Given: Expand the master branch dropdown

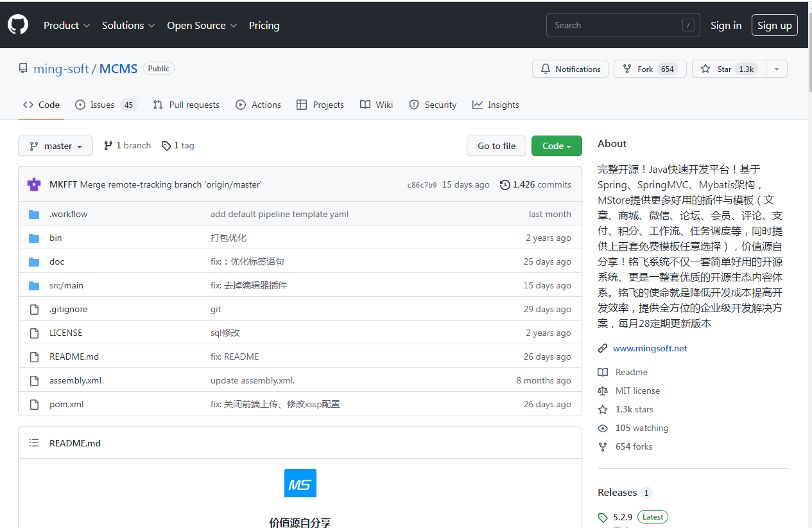Looking at the screenshot, I should pos(55,146).
